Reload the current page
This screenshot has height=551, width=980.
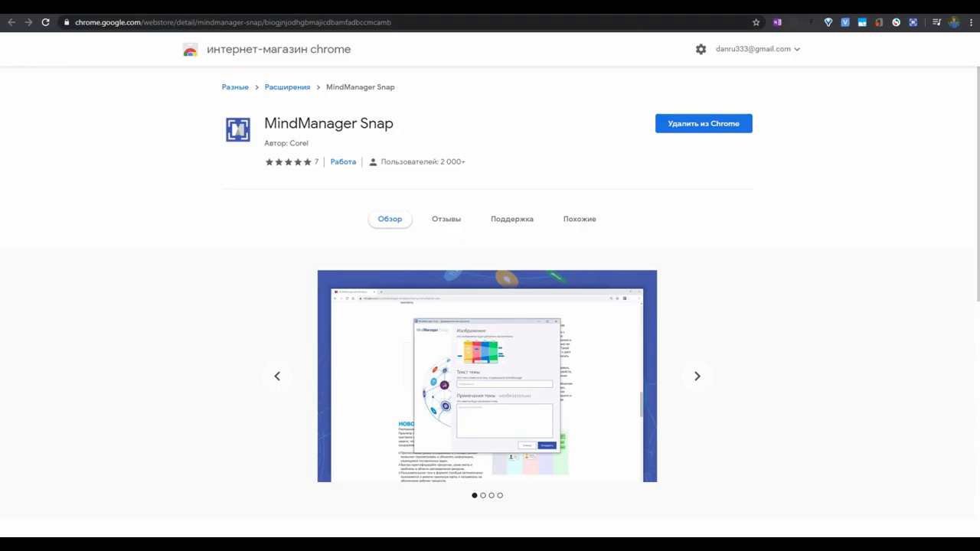click(x=46, y=22)
